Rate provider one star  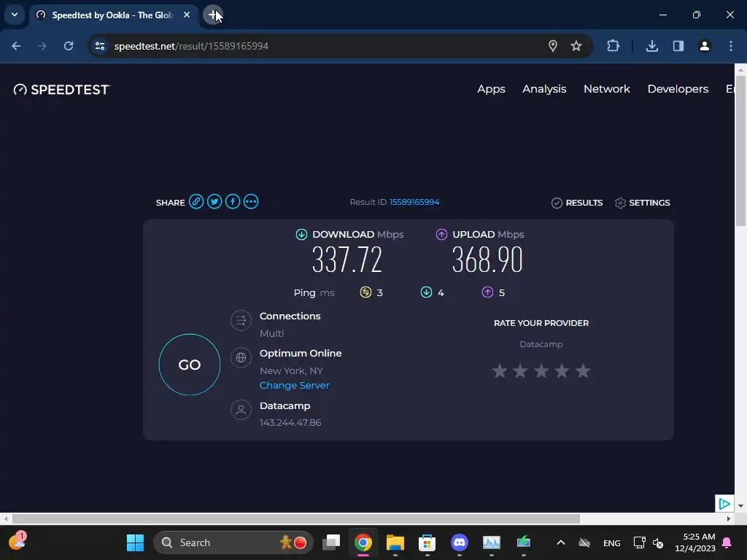(499, 370)
